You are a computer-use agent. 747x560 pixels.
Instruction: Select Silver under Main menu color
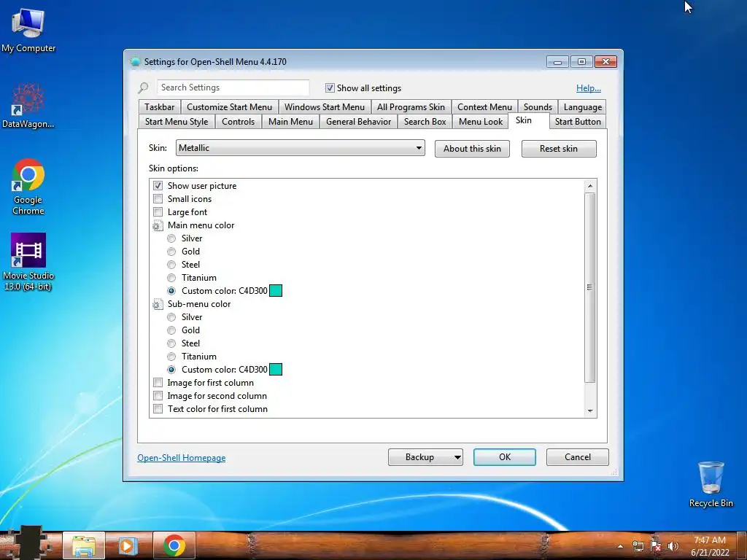171,238
